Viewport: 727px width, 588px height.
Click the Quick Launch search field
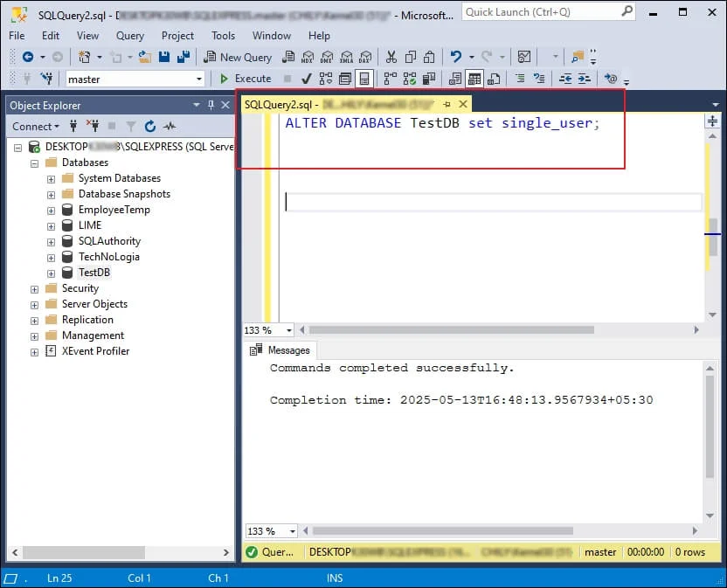click(x=548, y=11)
